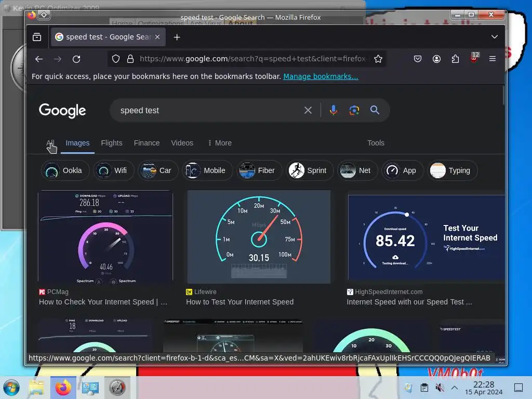Open the Lifewire 30.15 speedometer thumbnail

[x=259, y=237]
